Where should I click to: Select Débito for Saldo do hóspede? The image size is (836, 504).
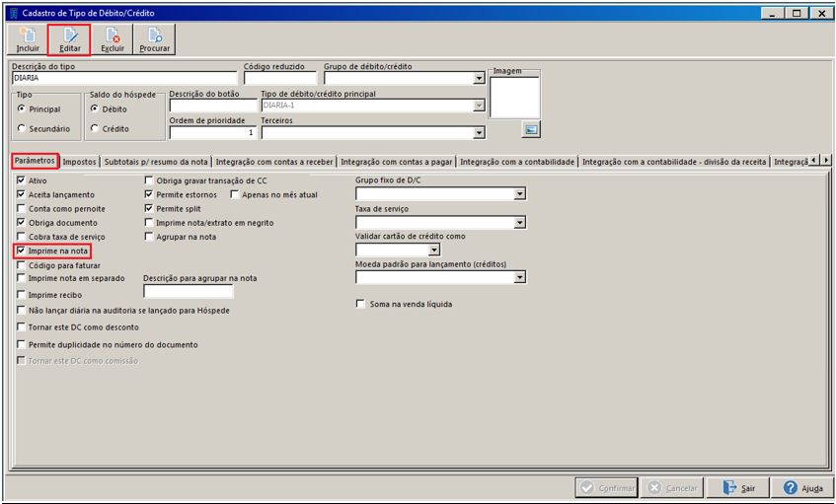point(95,108)
